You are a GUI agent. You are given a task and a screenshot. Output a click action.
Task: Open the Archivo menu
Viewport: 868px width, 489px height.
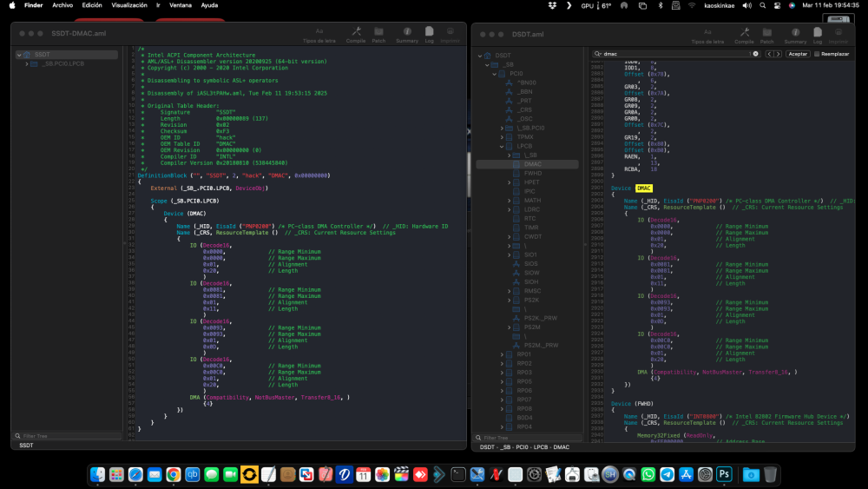(62, 5)
